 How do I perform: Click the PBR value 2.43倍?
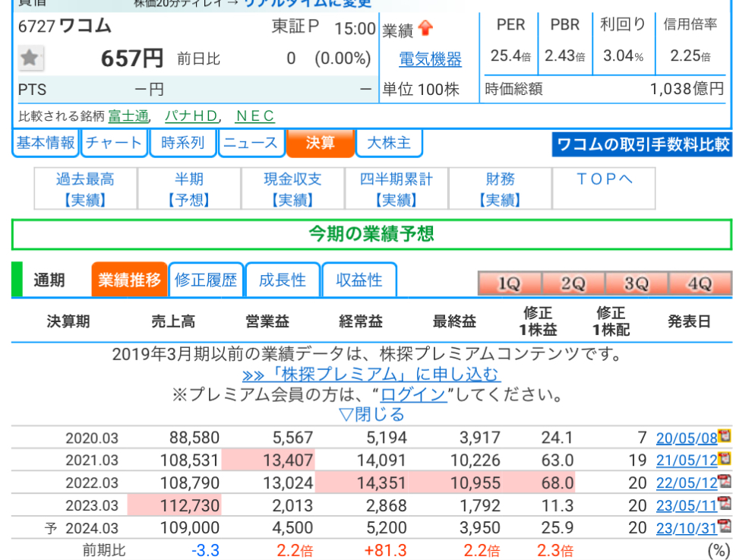coord(565,56)
